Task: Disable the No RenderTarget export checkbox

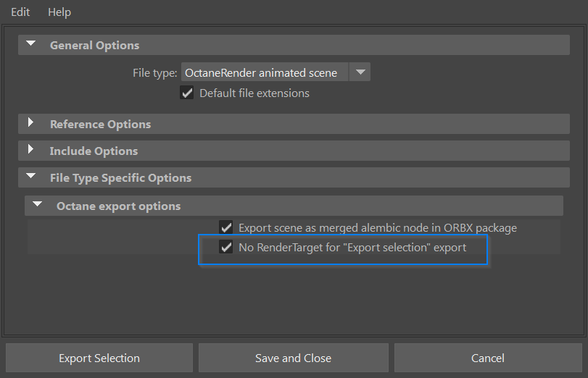Action: tap(226, 248)
